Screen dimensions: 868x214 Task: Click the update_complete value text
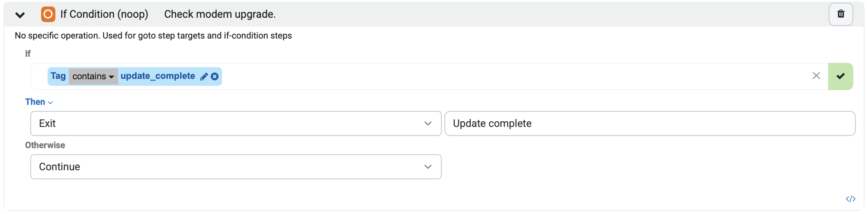(158, 76)
